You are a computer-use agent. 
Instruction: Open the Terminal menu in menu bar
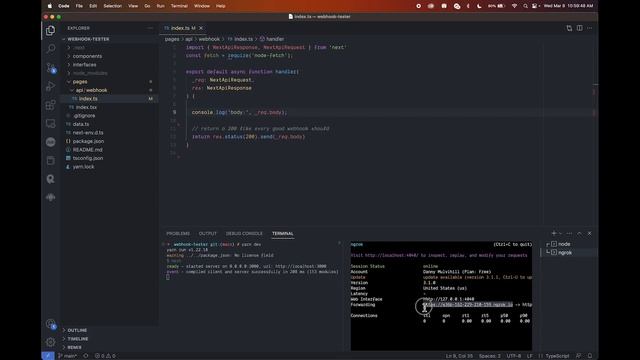click(179, 6)
